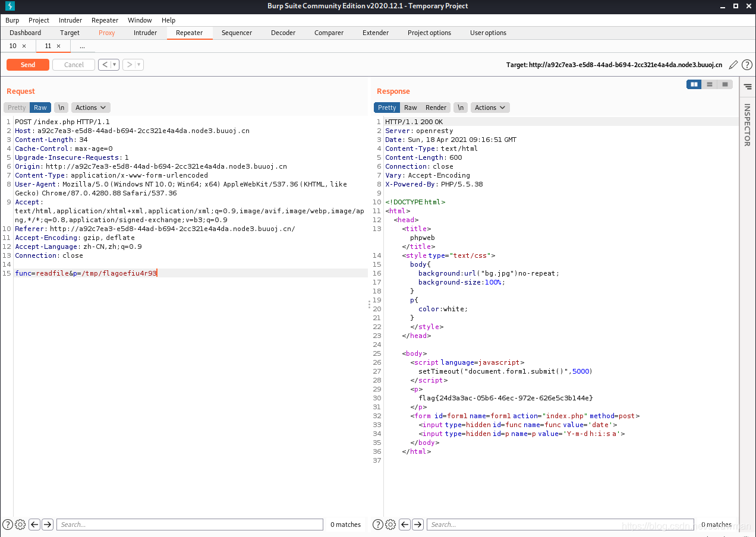Open the request Actions dropdown
The image size is (756, 537).
(90, 108)
